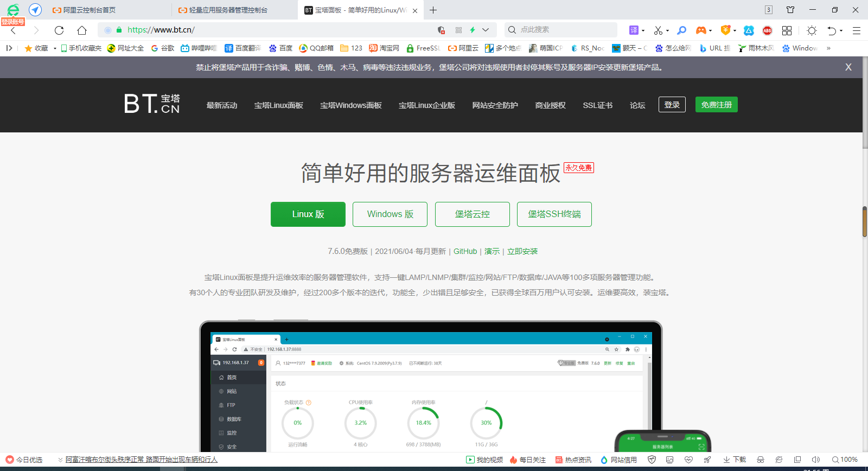
Task: Open the 立即安装 install link
Action: click(522, 251)
